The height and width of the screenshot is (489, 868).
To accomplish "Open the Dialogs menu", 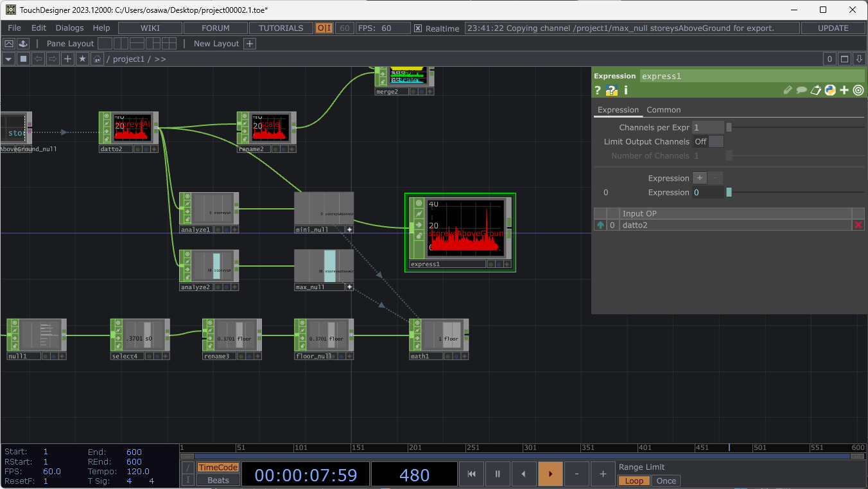I will coord(69,28).
